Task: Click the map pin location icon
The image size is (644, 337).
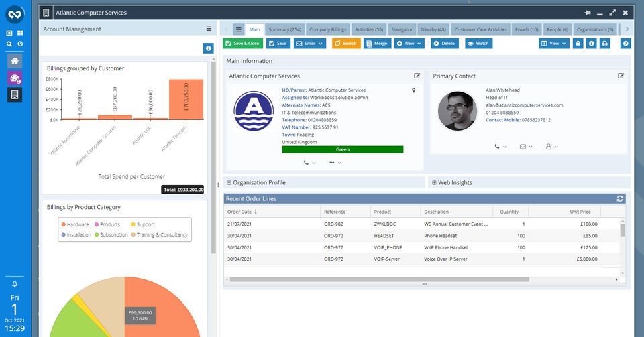Action: (414, 90)
